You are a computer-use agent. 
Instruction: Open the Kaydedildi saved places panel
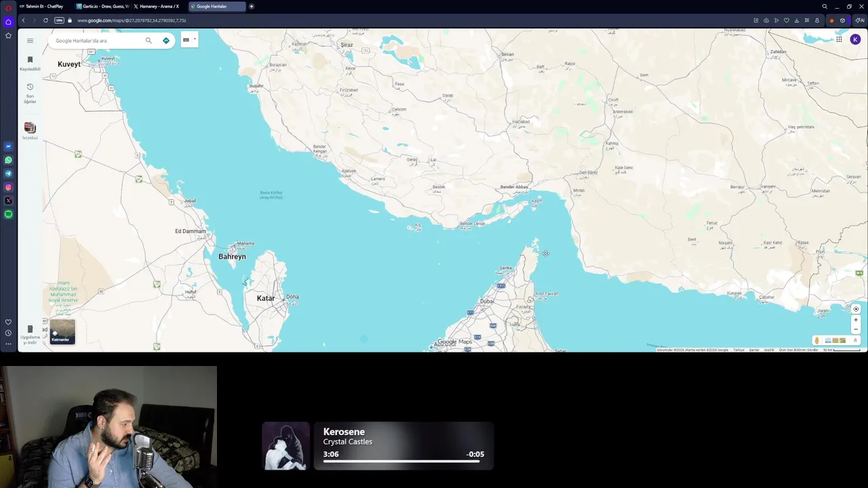[x=30, y=64]
